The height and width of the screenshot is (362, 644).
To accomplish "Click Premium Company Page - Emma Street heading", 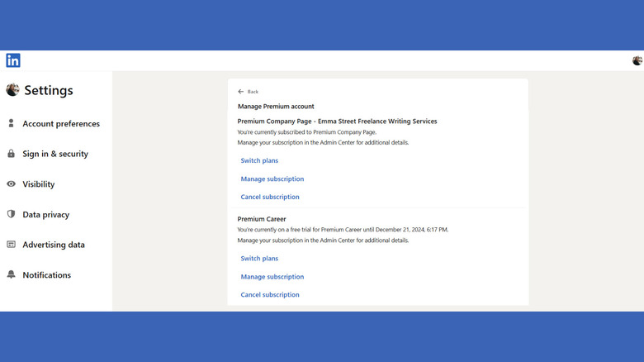I will (337, 121).
